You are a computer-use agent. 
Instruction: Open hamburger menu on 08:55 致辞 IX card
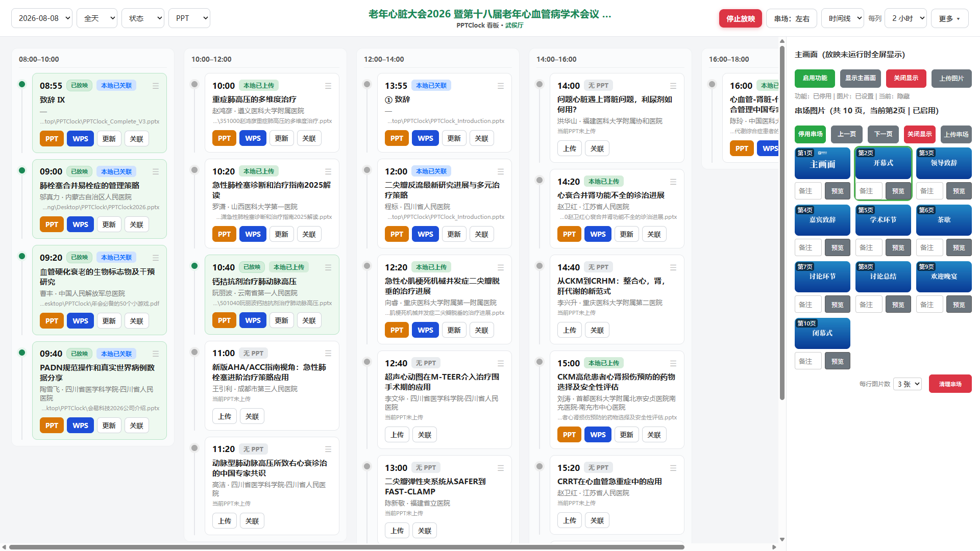[x=156, y=86]
